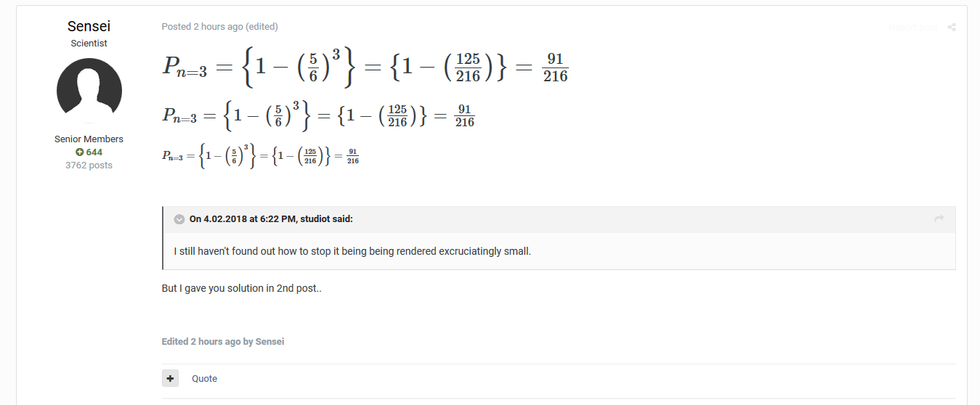Click the MultiQuote plus button
980x405 pixels.
pyautogui.click(x=170, y=378)
